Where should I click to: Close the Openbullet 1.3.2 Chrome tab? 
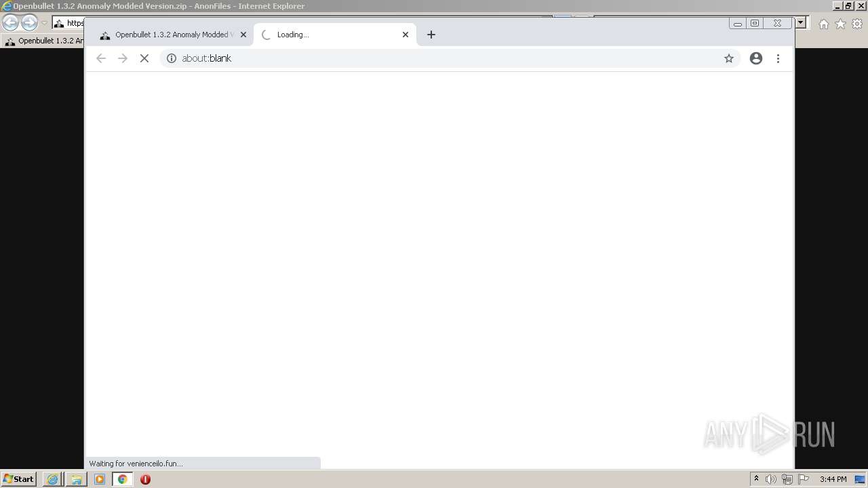click(243, 35)
